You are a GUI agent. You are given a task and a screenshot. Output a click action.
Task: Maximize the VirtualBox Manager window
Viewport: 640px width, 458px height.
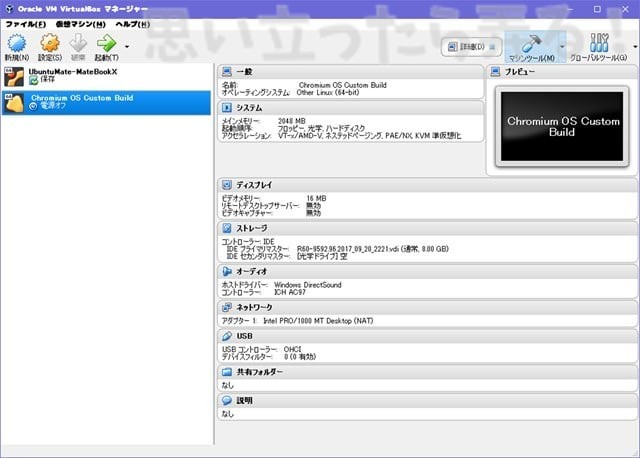click(x=597, y=9)
